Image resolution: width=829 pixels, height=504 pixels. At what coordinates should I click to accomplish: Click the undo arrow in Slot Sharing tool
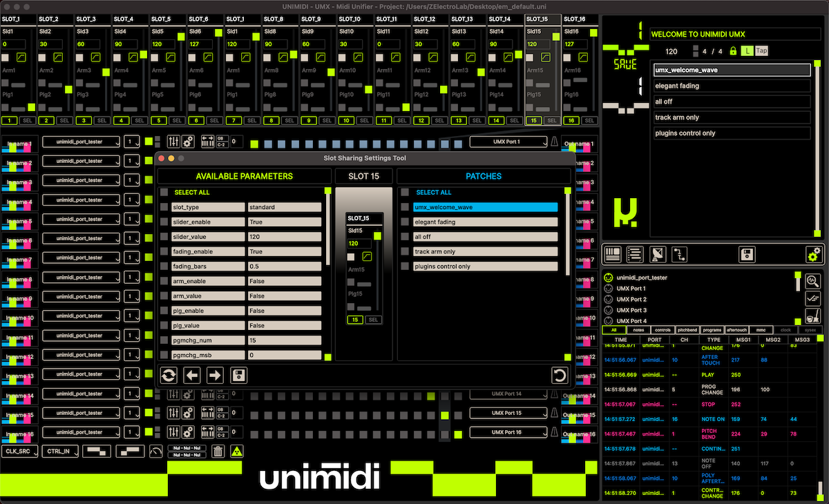[x=560, y=375]
